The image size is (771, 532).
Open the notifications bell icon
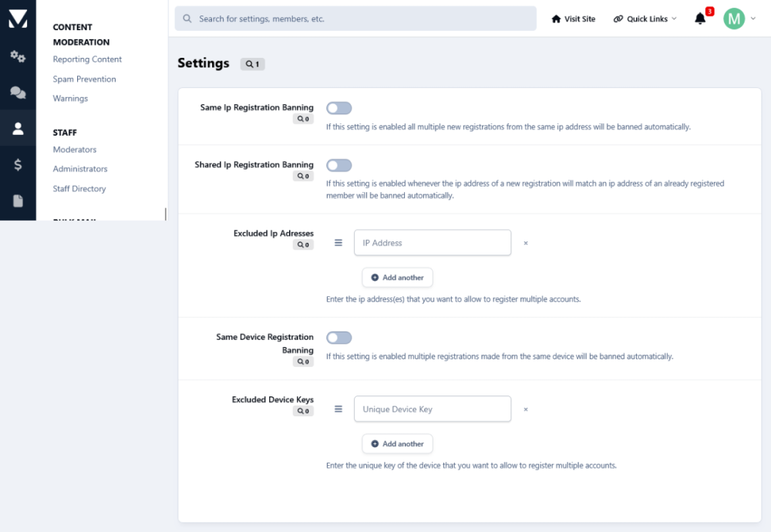coord(700,19)
